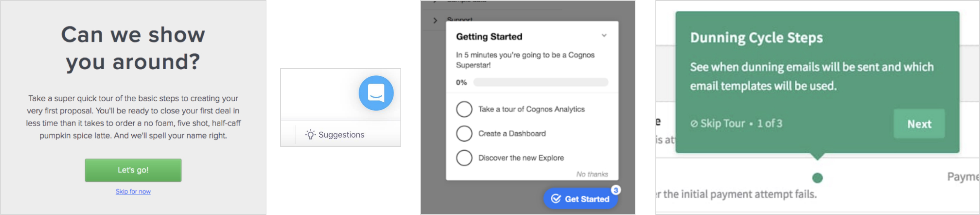The image size is (980, 215).
Task: Click the 0% onboarding progress bar
Action: point(541,82)
